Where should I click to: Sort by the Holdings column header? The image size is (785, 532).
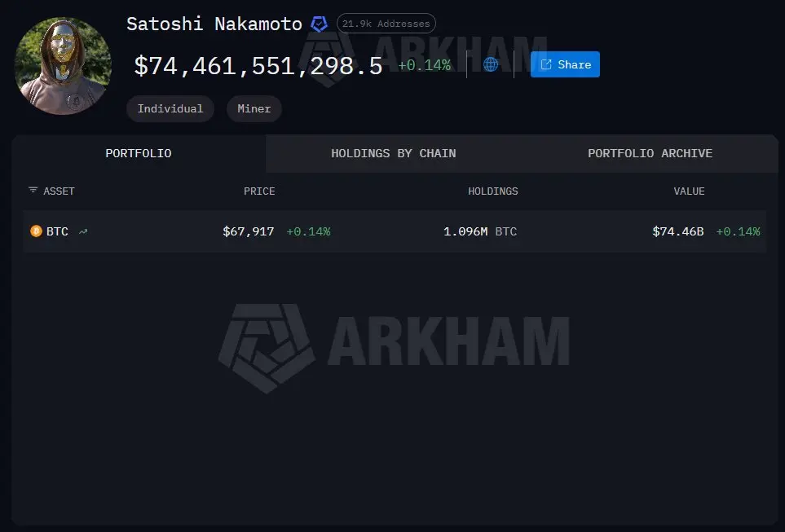(493, 191)
